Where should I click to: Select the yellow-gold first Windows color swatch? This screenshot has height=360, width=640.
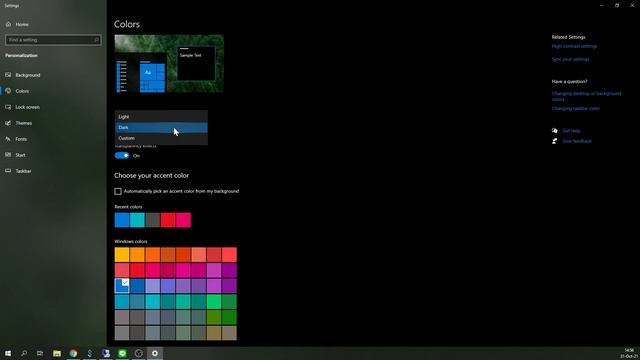point(122,255)
